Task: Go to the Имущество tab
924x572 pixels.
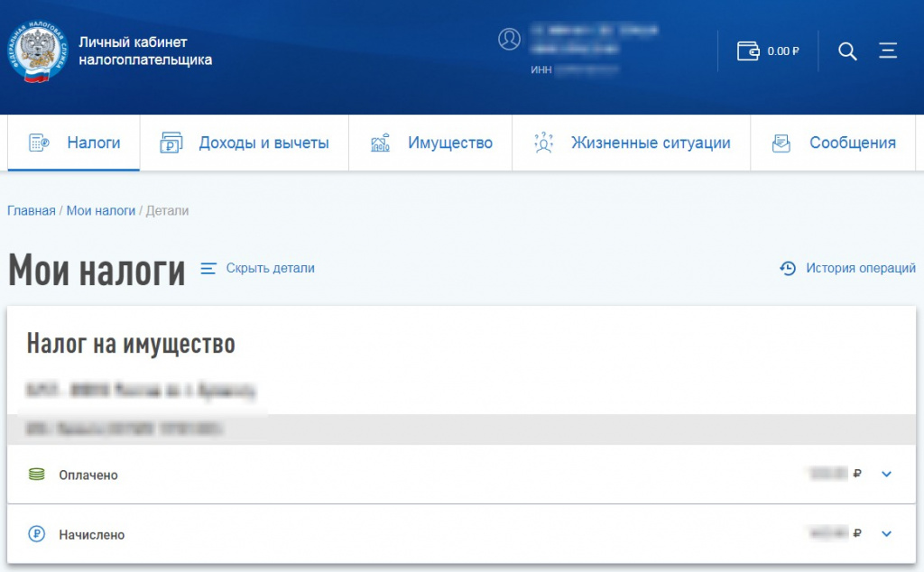Action: tap(430, 143)
